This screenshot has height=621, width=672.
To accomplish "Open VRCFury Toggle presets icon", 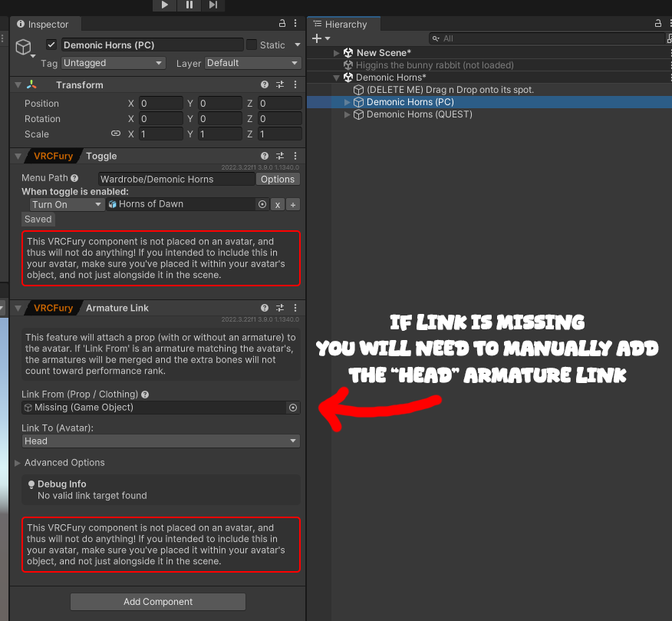I will point(280,156).
